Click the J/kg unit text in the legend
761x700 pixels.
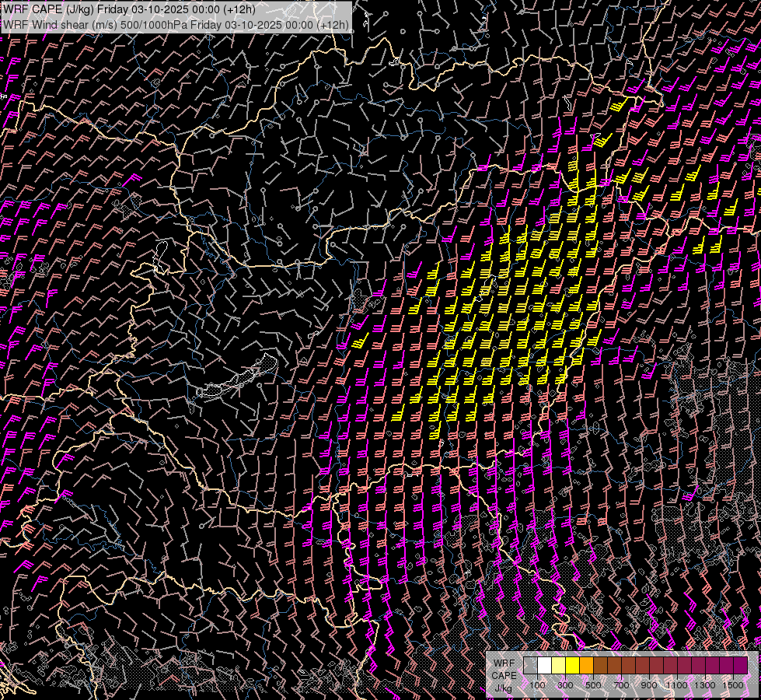click(503, 688)
